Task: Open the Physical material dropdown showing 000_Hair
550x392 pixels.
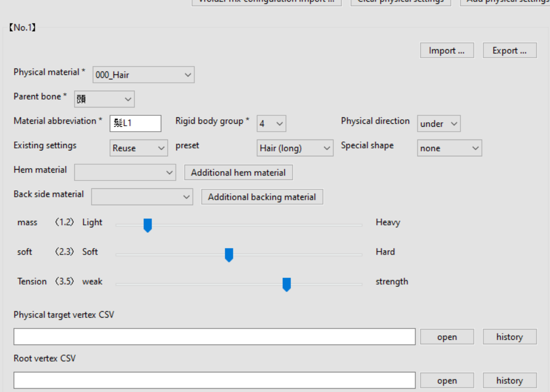Action: 143,74
